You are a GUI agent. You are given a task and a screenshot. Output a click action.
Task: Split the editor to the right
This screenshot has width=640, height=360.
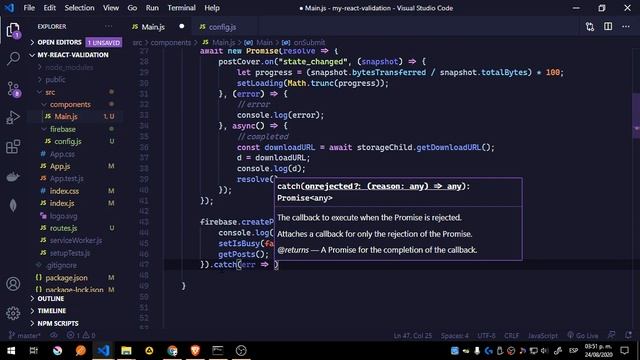[x=608, y=27]
